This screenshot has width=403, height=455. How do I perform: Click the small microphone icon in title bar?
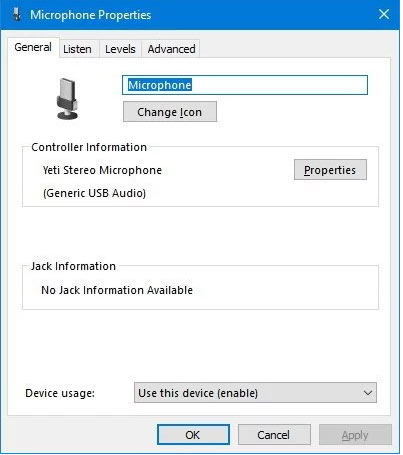coord(17,14)
